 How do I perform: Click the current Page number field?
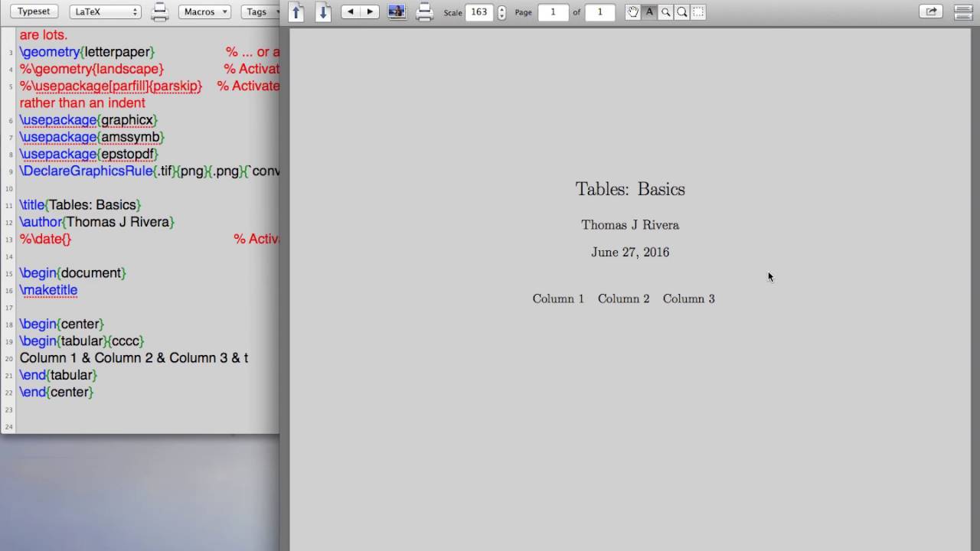pyautogui.click(x=553, y=12)
